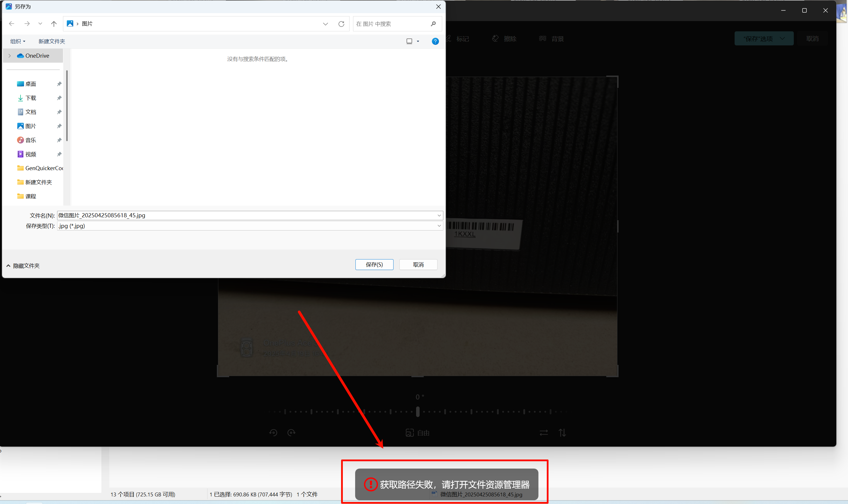This screenshot has height=504, width=848.
Task: Unpin 图片 using its pin icon
Action: [x=59, y=126]
